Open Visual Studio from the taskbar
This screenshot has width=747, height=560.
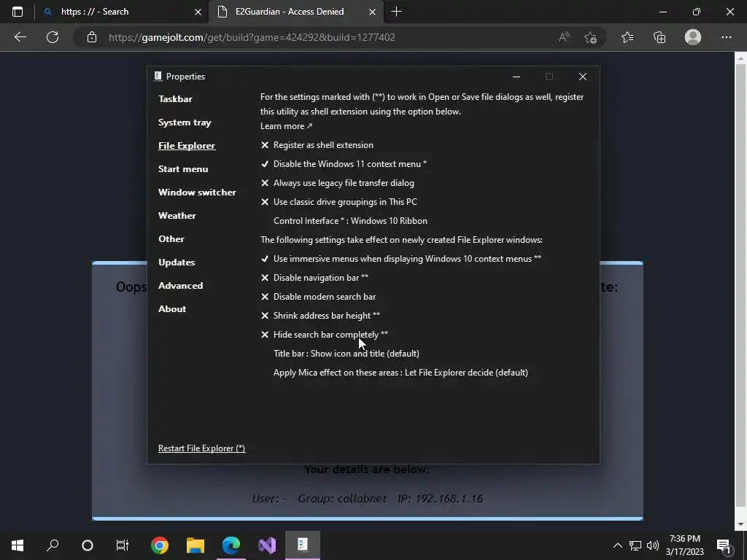click(x=267, y=545)
